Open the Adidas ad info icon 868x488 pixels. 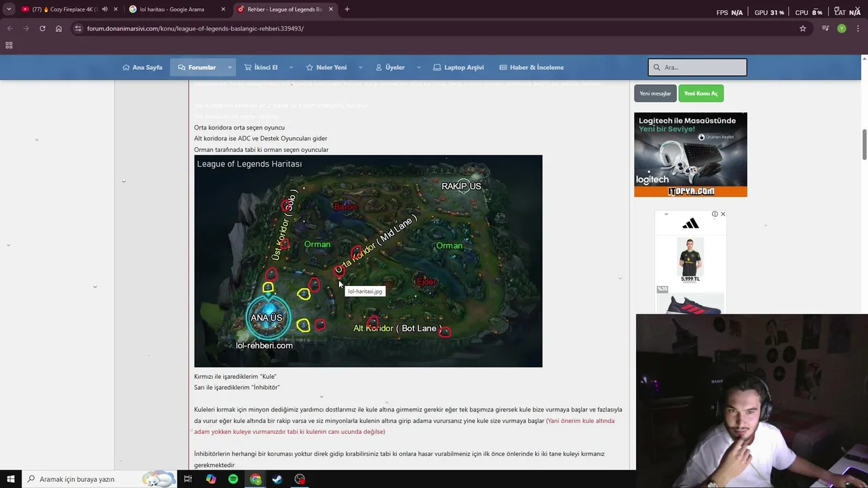click(715, 214)
